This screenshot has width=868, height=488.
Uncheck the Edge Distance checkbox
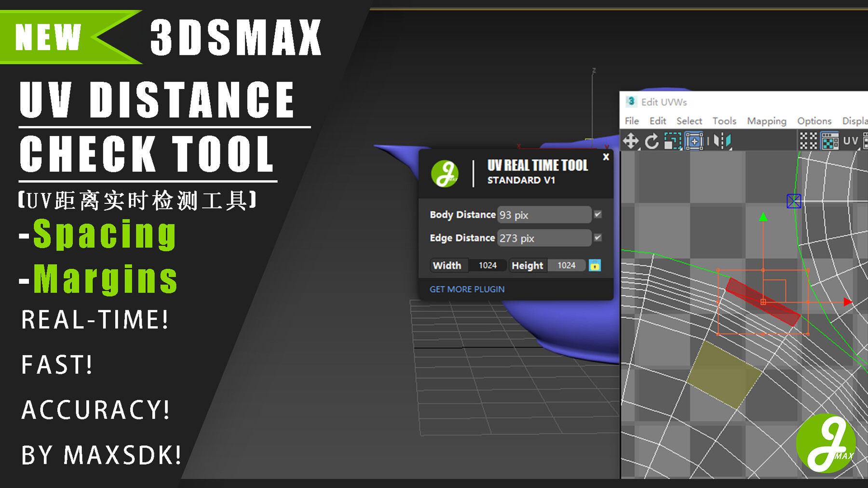[x=598, y=238]
